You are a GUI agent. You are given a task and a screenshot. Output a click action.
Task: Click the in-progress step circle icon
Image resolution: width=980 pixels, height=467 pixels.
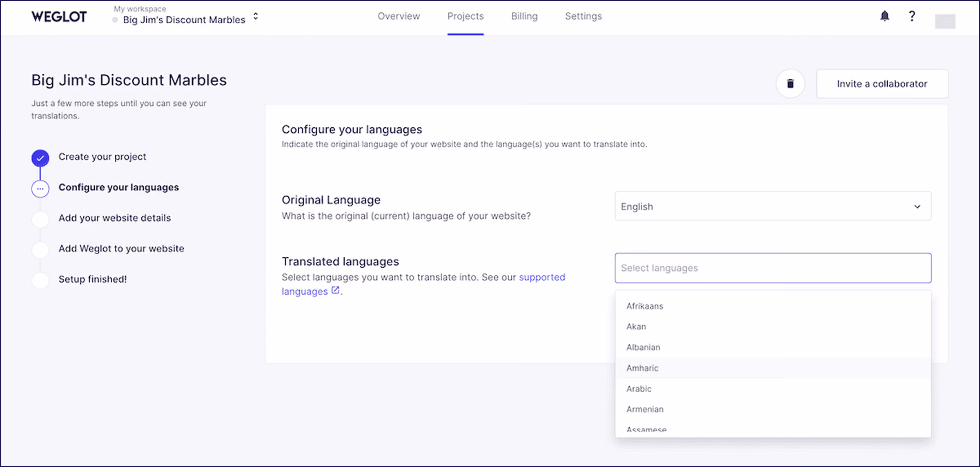(40, 189)
